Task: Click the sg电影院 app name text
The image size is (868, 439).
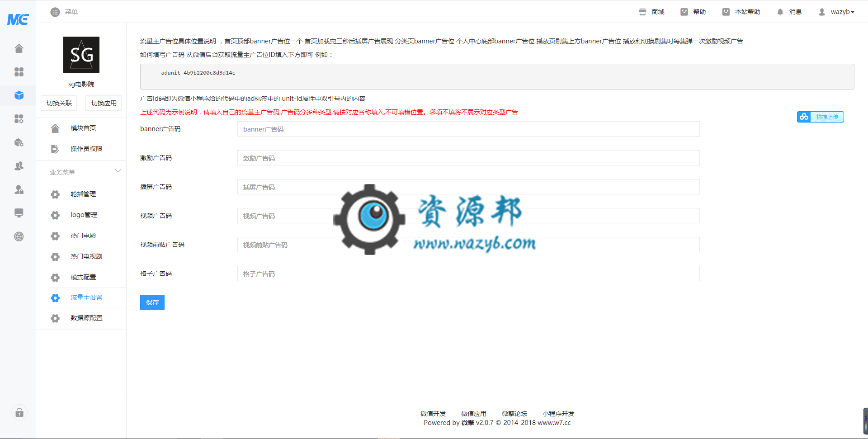Action: 81,84
